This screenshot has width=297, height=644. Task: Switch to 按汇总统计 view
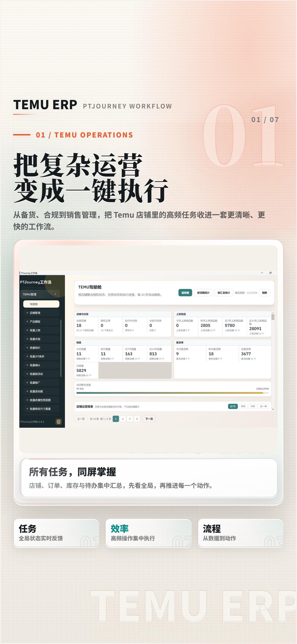[224, 293]
